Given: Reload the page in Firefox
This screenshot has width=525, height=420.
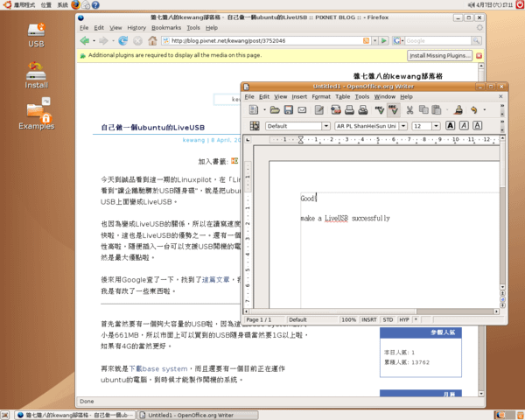Looking at the screenshot, I should pyautogui.click(x=122, y=41).
